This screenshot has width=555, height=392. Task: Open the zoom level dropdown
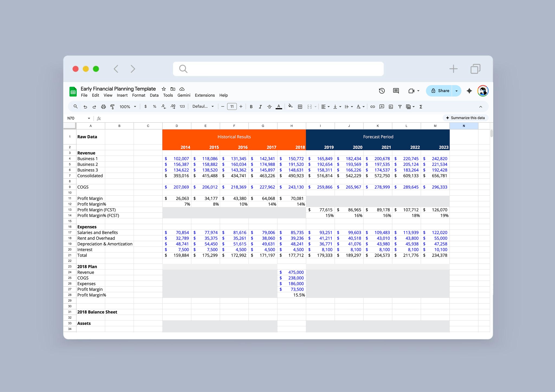click(128, 107)
